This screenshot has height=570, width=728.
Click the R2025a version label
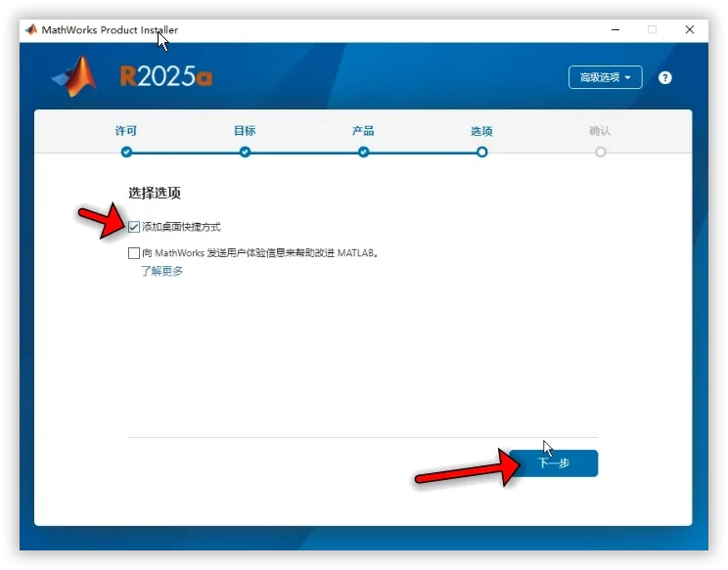click(166, 76)
